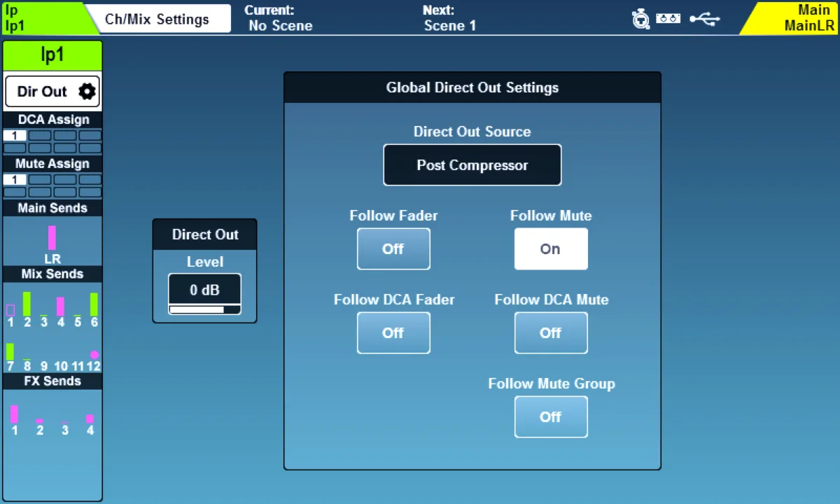Click Next Scene 1 label

tap(449, 18)
